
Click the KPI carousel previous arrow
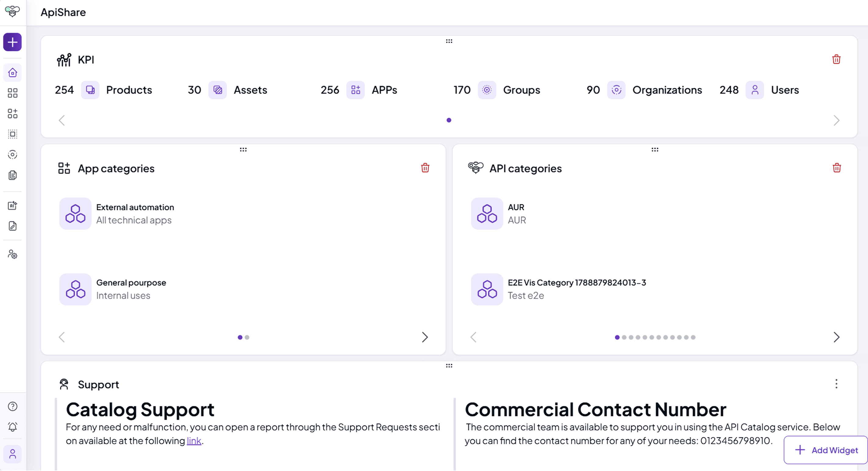[62, 120]
